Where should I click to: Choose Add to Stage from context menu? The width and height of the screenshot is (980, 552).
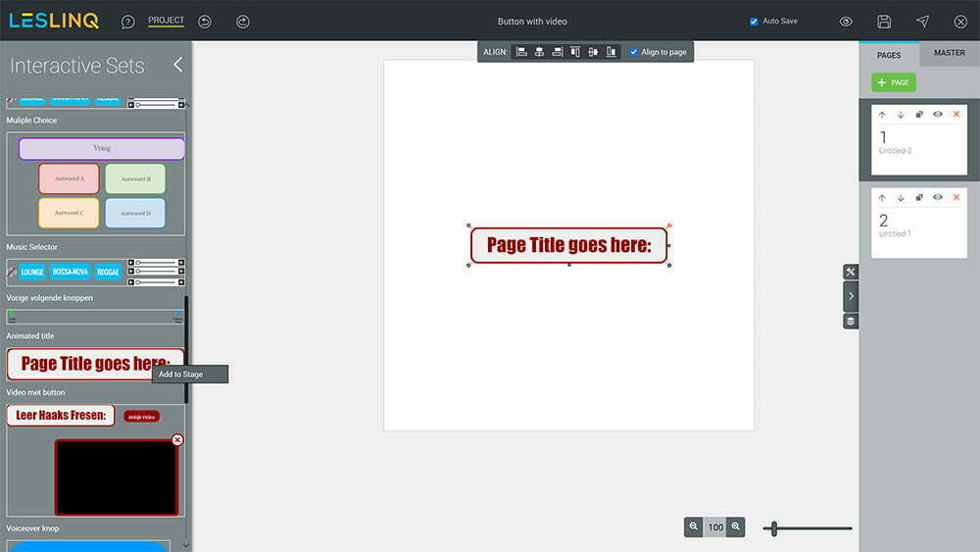pyautogui.click(x=190, y=375)
